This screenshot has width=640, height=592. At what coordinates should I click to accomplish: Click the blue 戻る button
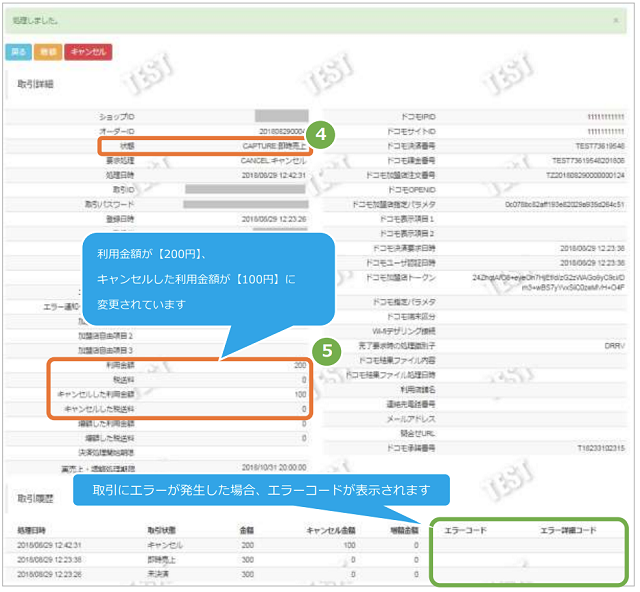pyautogui.click(x=19, y=51)
